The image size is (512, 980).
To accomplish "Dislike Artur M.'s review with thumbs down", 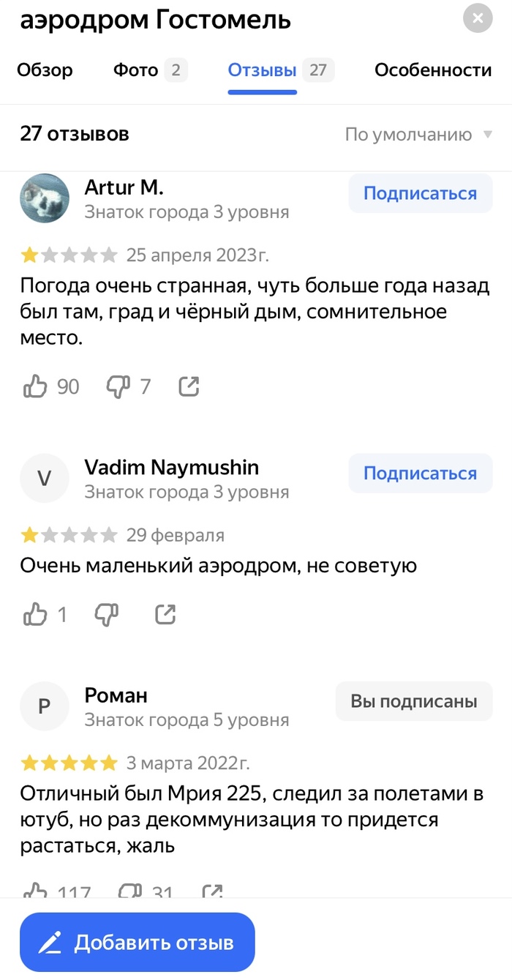I will [x=118, y=386].
